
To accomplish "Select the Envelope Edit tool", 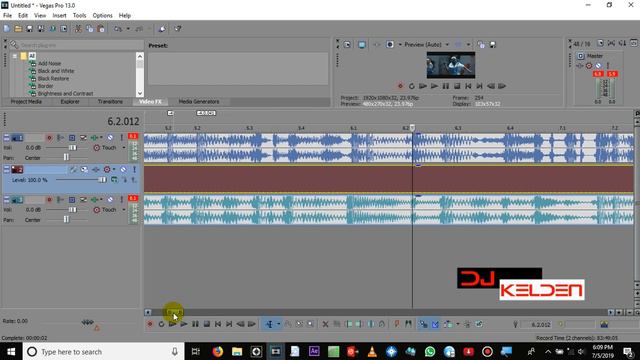I will coord(288,324).
